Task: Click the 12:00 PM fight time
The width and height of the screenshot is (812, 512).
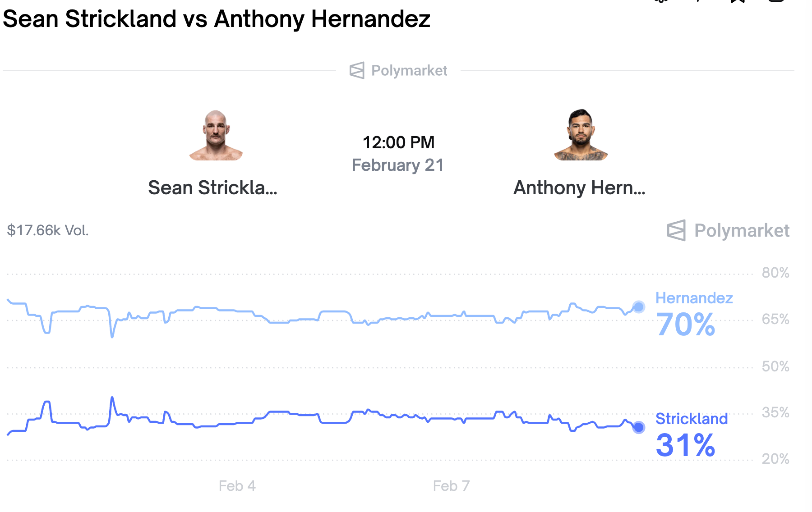Action: 398,142
